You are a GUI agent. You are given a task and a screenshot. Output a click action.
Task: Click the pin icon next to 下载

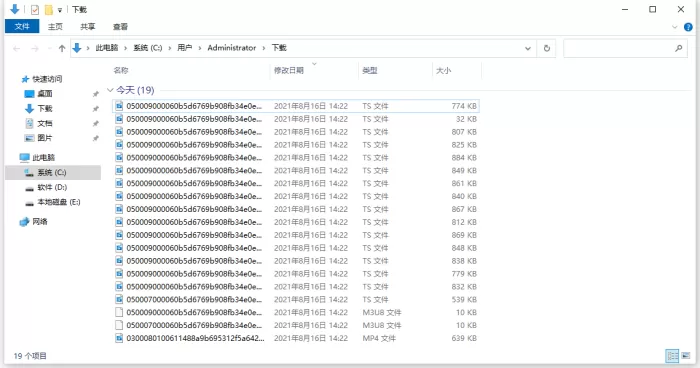(x=95, y=109)
